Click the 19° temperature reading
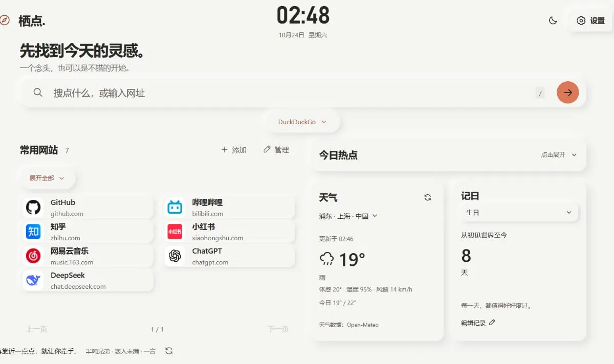The width and height of the screenshot is (614, 364). (x=352, y=259)
